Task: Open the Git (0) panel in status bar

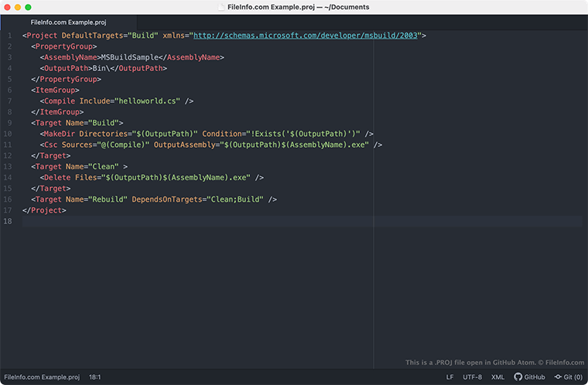Action: point(569,377)
